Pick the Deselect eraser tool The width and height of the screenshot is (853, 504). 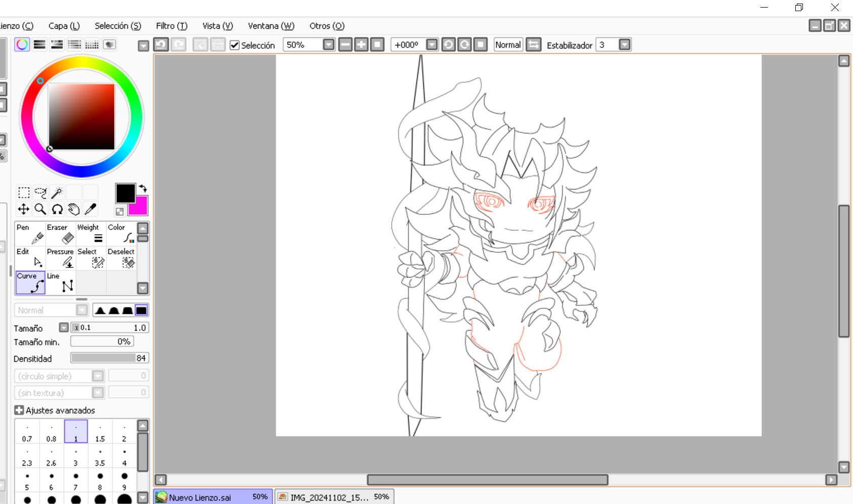click(x=121, y=258)
